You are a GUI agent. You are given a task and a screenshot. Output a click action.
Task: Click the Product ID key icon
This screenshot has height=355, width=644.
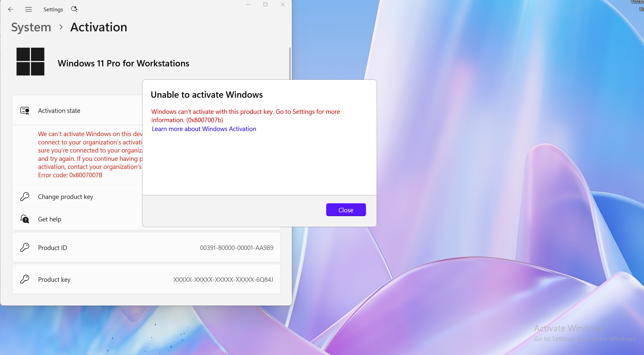[25, 248]
